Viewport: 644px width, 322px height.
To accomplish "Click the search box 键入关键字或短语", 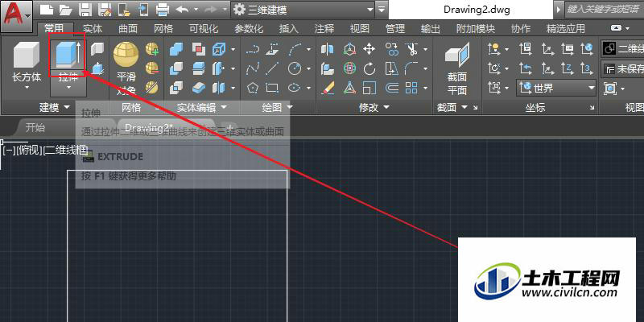I will pyautogui.click(x=605, y=10).
